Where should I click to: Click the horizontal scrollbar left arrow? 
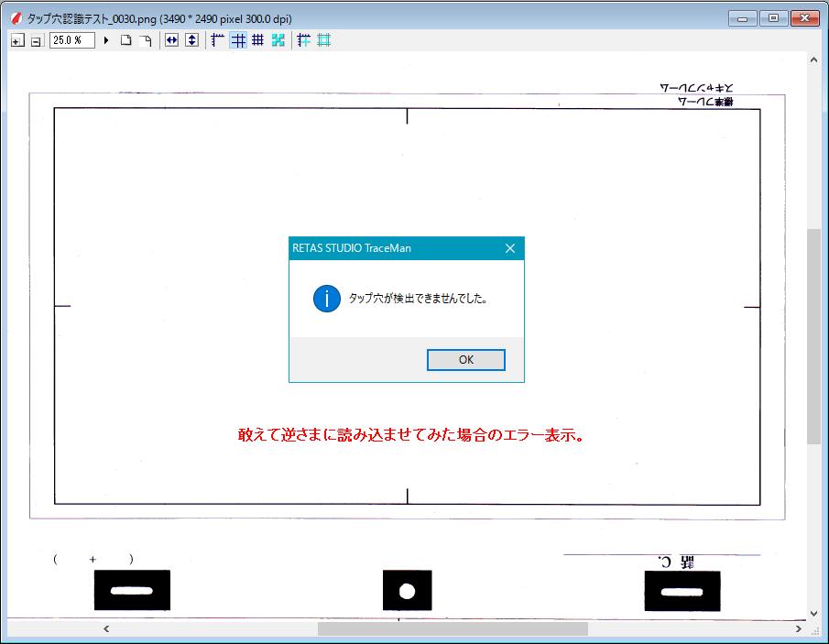[106, 629]
